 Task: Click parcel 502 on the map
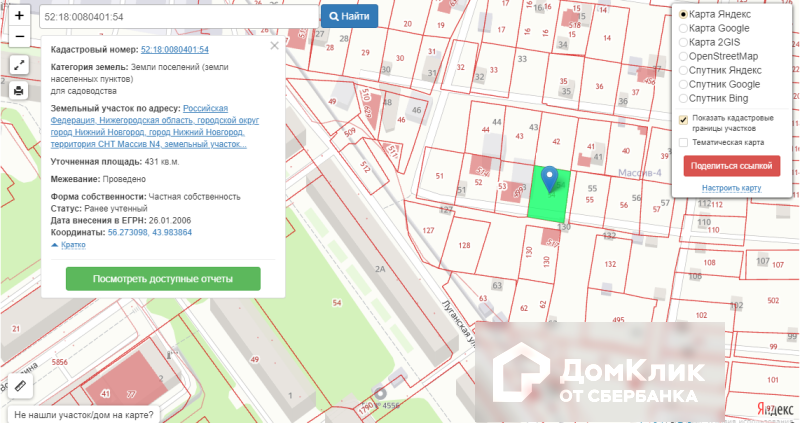pos(773,300)
